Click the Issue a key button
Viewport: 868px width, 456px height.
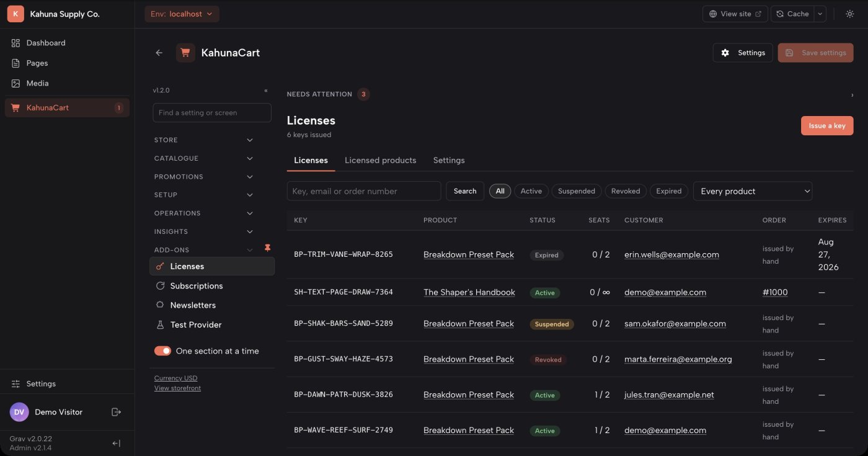tap(827, 125)
